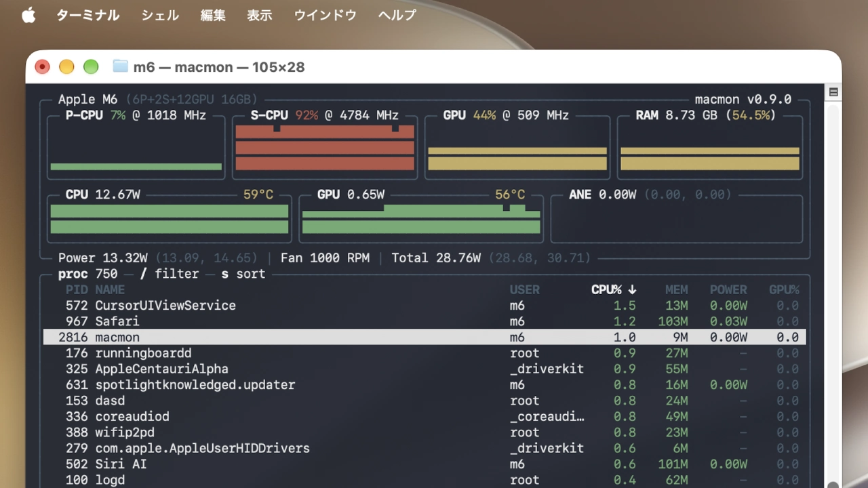The width and height of the screenshot is (868, 488).
Task: Click the 'proc 750' count label
Action: pyautogui.click(x=87, y=274)
